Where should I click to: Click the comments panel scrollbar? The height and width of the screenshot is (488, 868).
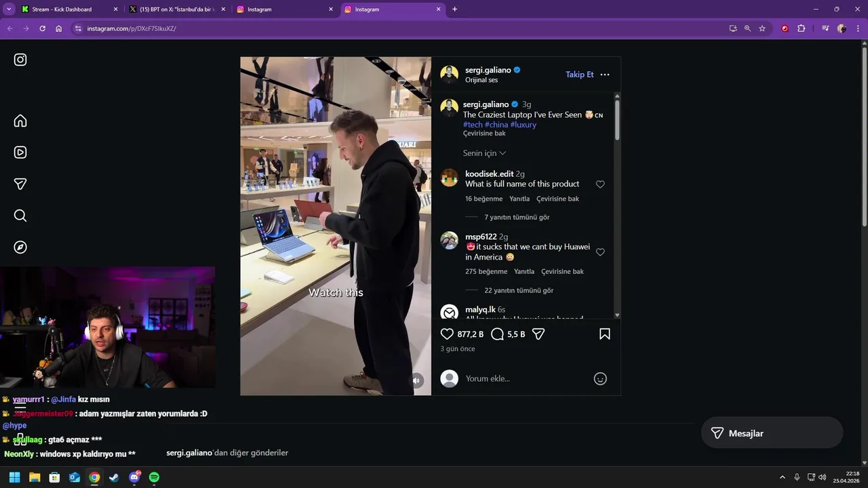[x=617, y=121]
